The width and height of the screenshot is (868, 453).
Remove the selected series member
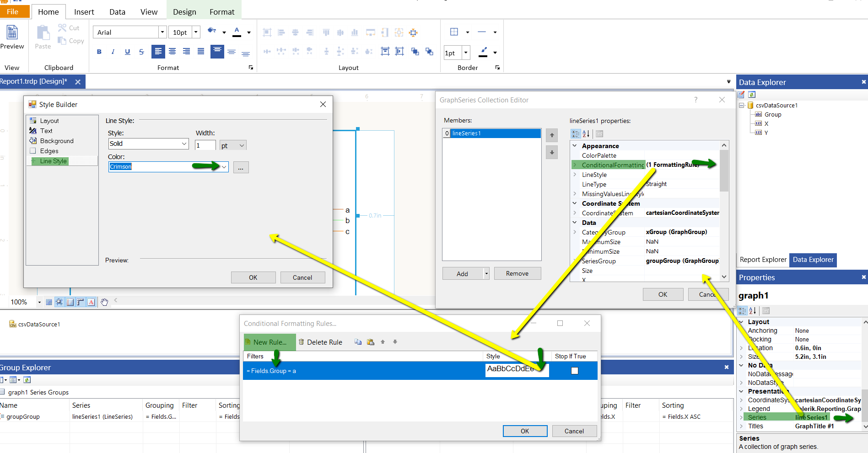click(518, 273)
